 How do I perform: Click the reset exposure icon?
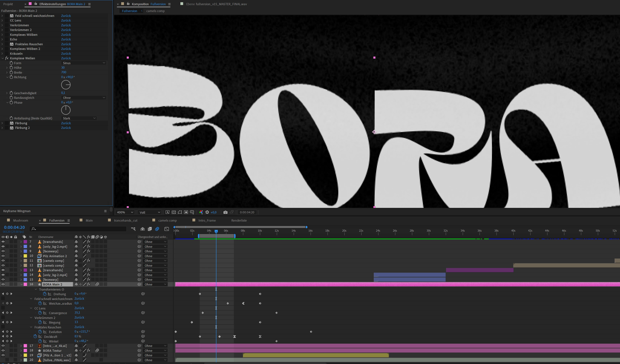click(207, 212)
